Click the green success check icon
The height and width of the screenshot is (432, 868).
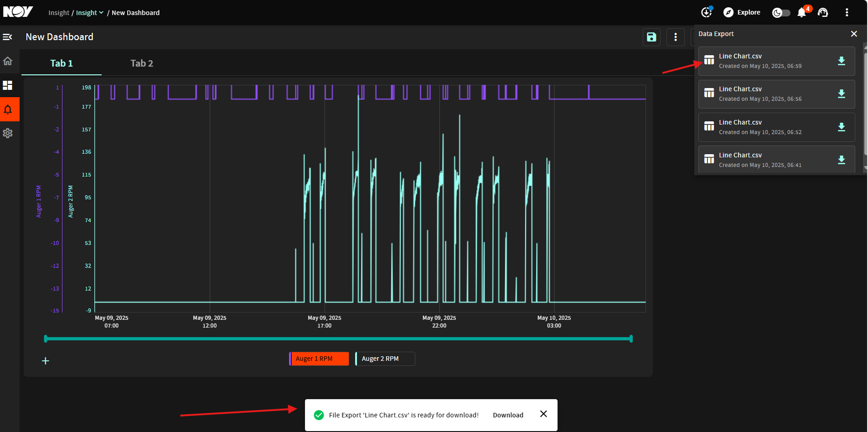(319, 415)
